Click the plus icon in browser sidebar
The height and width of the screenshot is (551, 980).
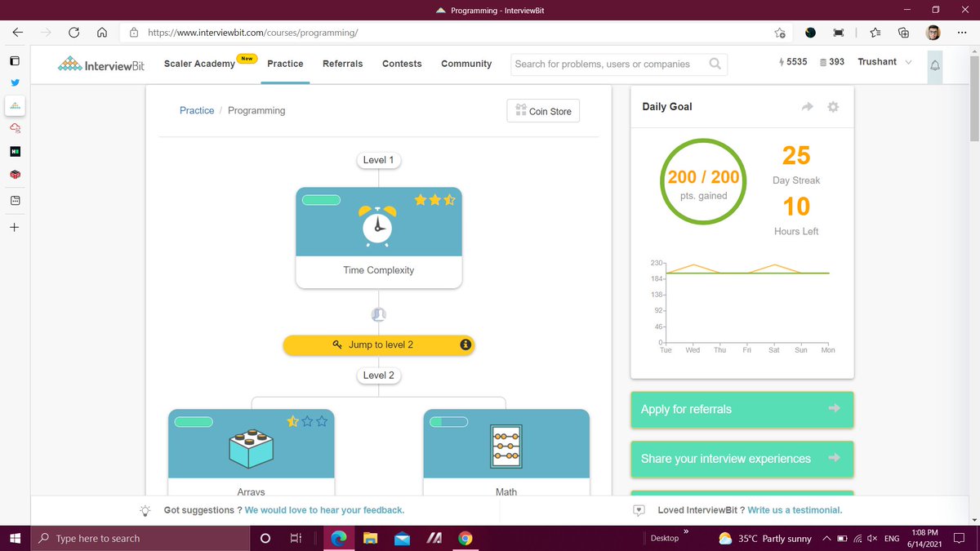pos(15,227)
